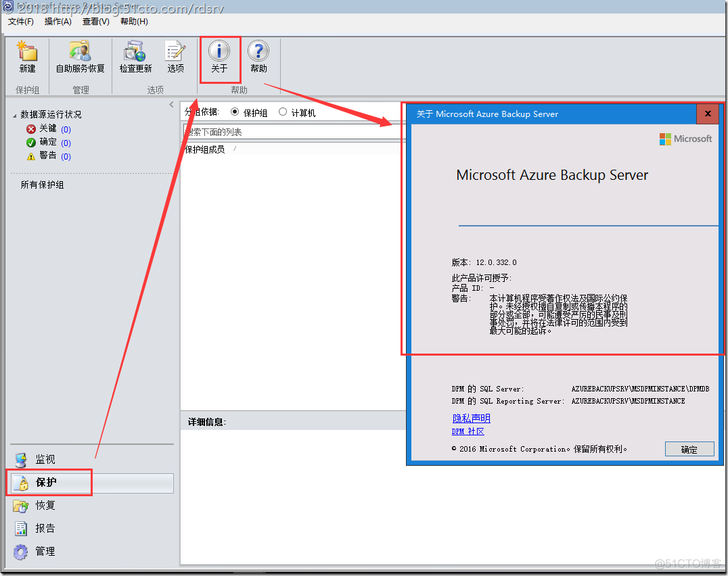Open 自助服务恢复 self-service recovery tool
Viewport: 728px width, 576px height.
coord(80,51)
